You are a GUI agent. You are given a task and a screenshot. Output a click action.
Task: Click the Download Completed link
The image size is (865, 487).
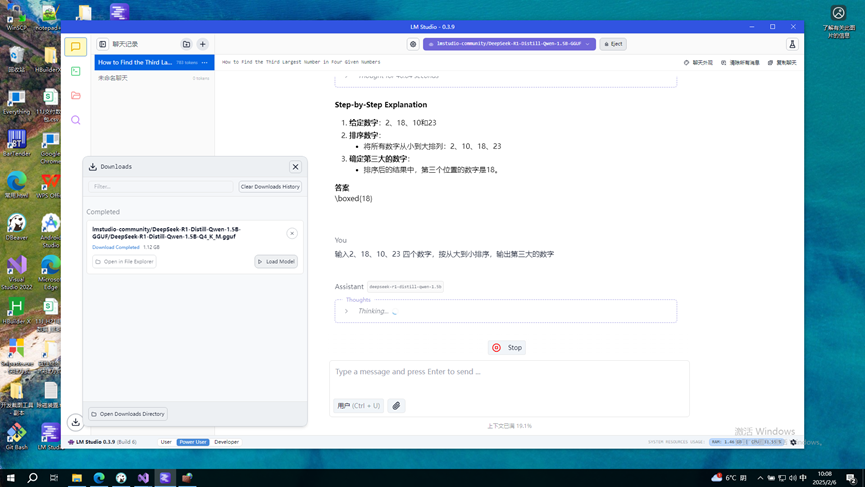coord(116,247)
